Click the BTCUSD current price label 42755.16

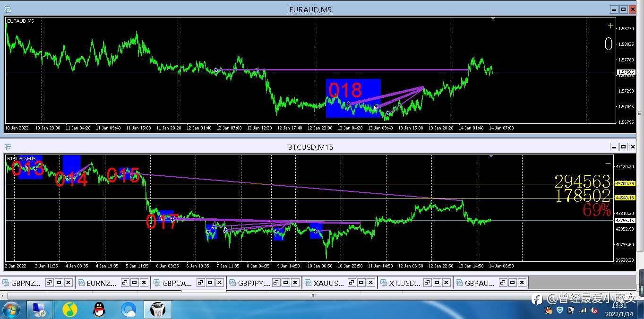625,220
